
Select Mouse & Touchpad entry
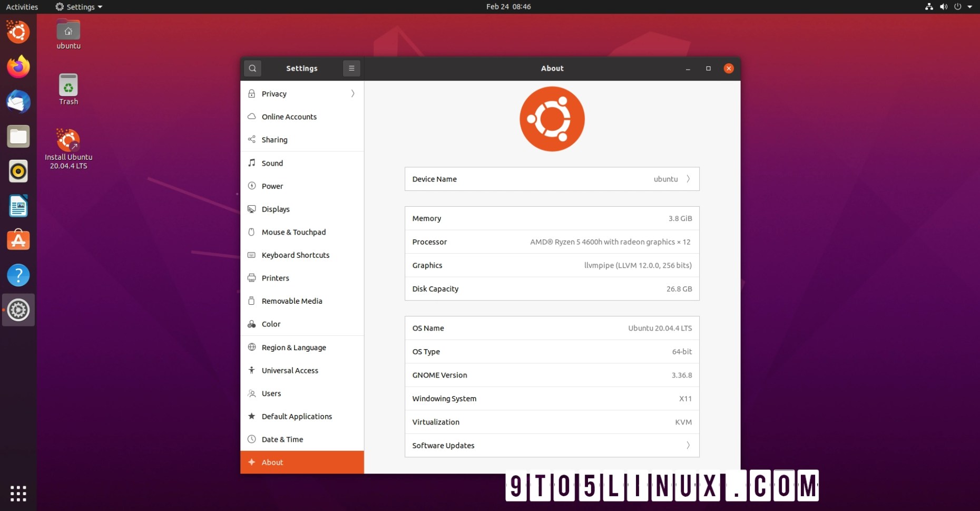tap(302, 232)
